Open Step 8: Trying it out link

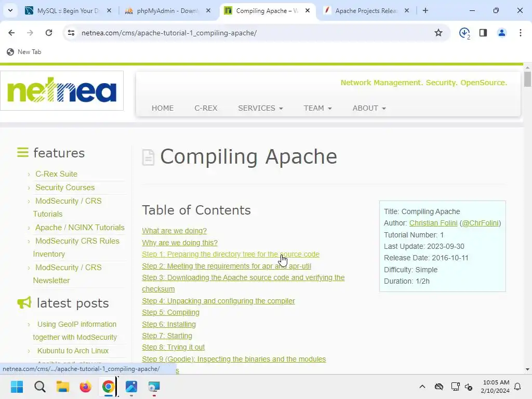pyautogui.click(x=173, y=348)
